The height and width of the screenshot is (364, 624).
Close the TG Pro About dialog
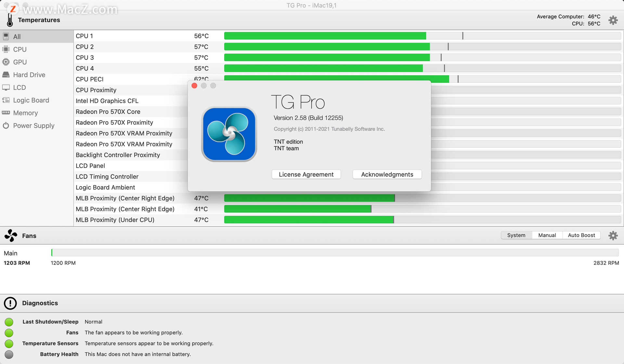(194, 86)
